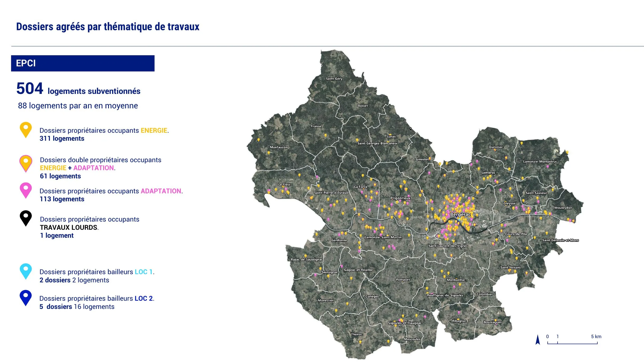This screenshot has height=362, width=644.
Task: Click '61 logements' count
Action: tap(60, 176)
